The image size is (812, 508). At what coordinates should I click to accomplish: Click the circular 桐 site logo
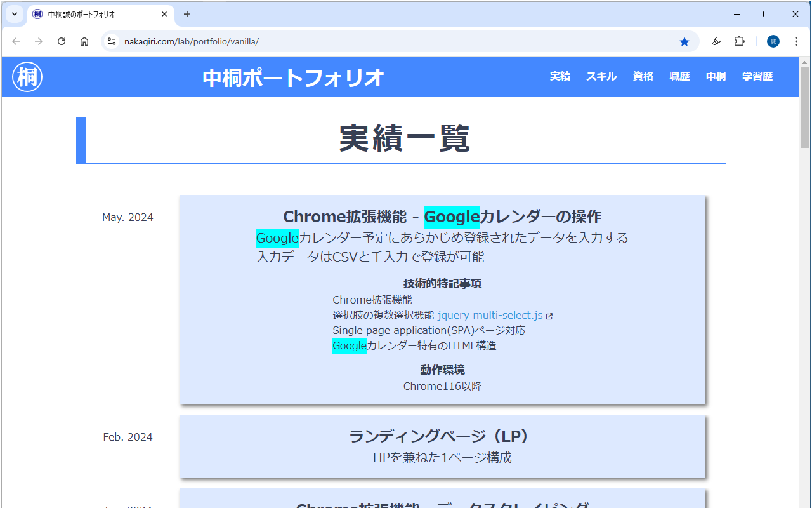(x=27, y=77)
